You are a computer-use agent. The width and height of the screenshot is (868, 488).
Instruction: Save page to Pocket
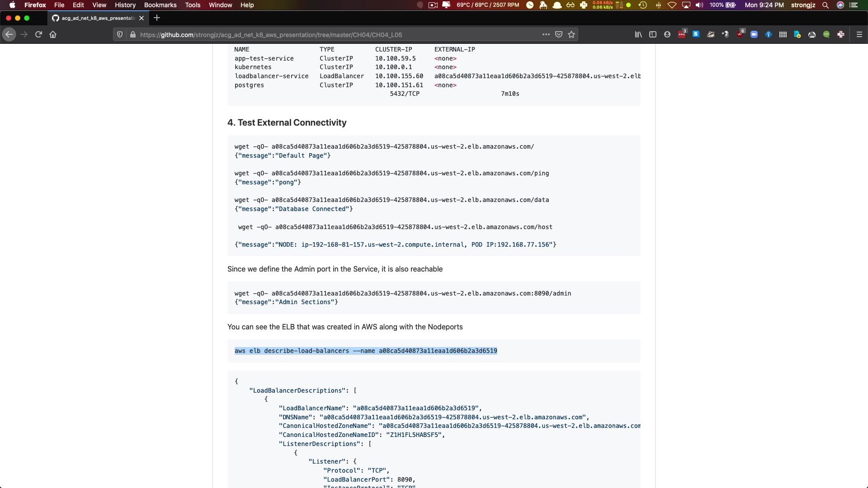pos(559,34)
